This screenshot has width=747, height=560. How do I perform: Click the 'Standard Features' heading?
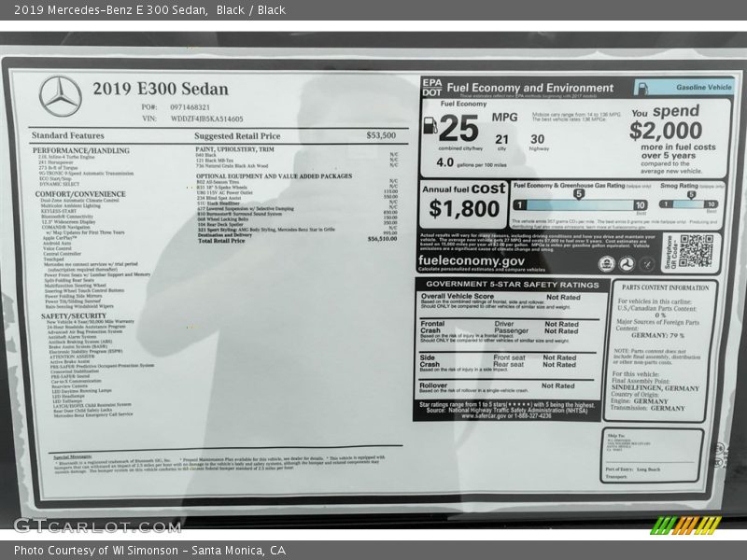pos(67,135)
